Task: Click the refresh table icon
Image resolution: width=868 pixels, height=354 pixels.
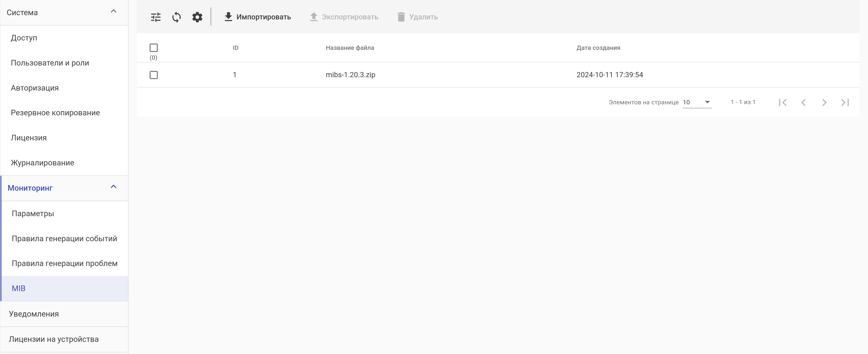Action: pos(176,17)
